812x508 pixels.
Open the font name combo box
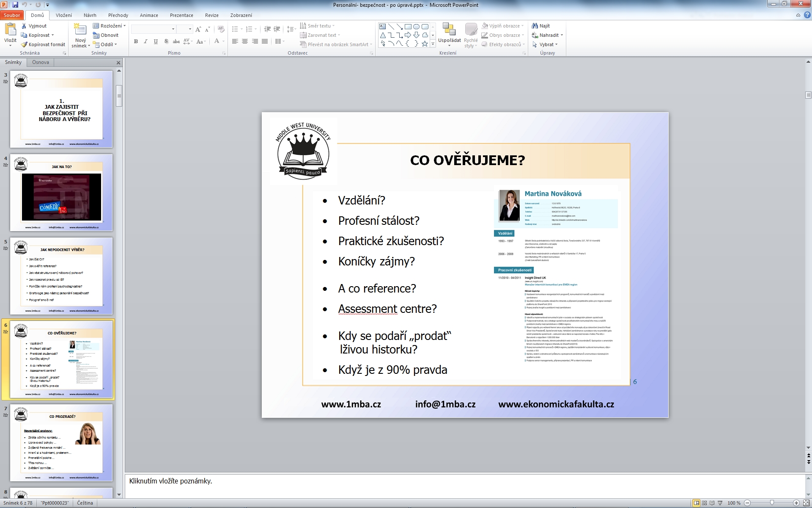click(x=154, y=29)
